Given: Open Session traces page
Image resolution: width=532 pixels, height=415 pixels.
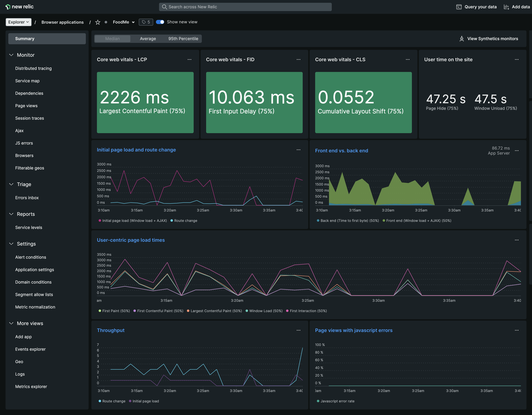Looking at the screenshot, I should tap(29, 118).
